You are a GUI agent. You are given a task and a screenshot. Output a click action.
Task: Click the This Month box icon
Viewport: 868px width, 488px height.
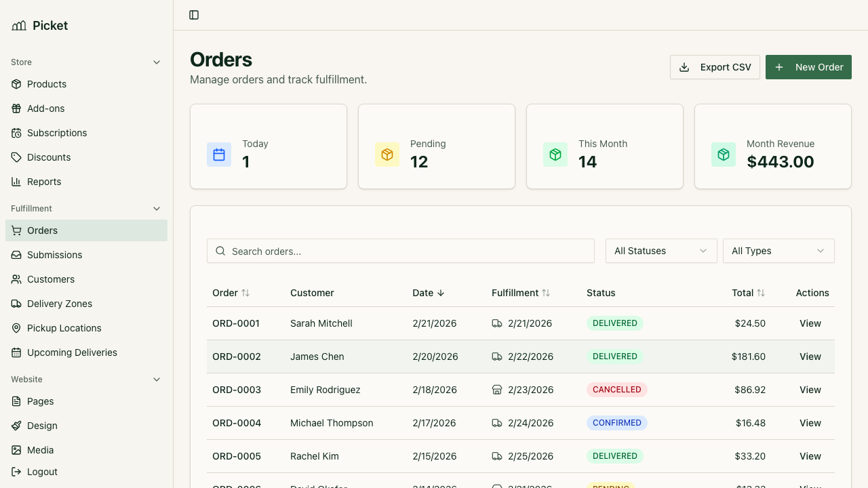555,155
